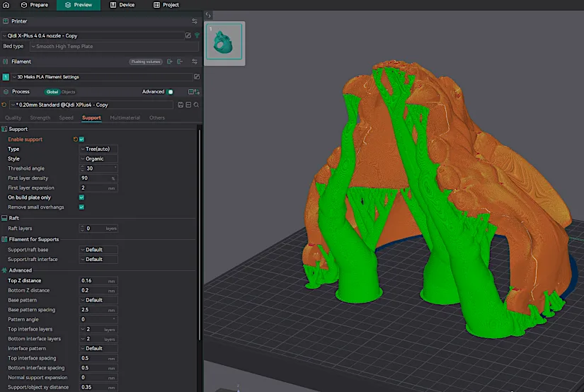Select Global process scope

(x=52, y=92)
